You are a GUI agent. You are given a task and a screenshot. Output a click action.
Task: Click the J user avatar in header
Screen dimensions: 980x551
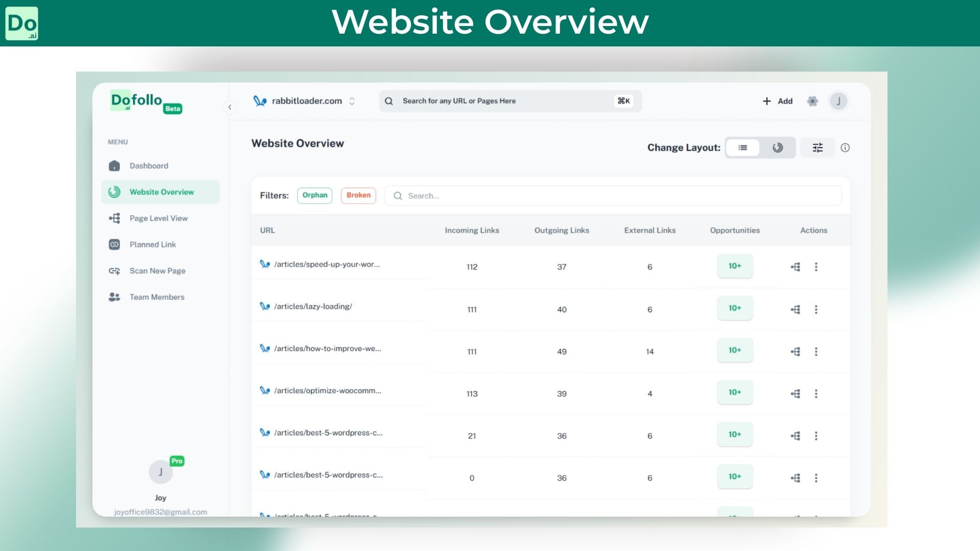[x=838, y=101]
